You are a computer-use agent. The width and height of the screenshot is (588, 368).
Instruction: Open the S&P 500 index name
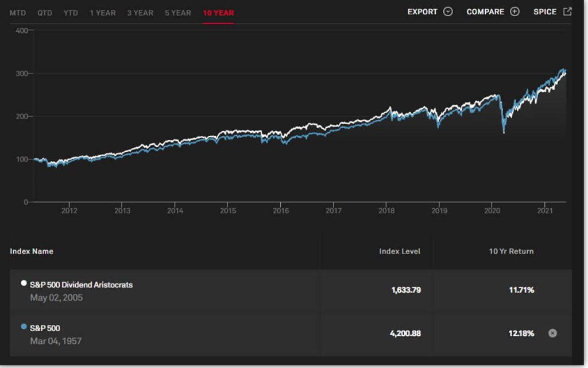click(x=45, y=328)
